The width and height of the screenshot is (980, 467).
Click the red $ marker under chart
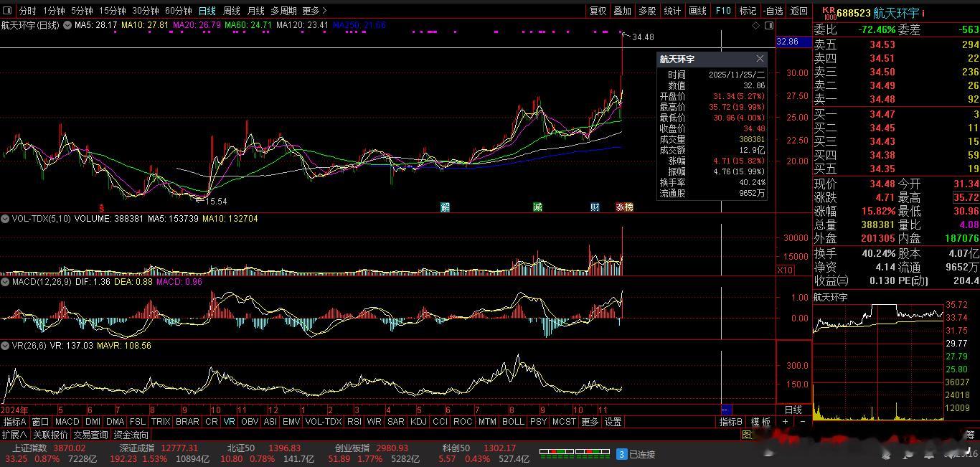pos(101,207)
